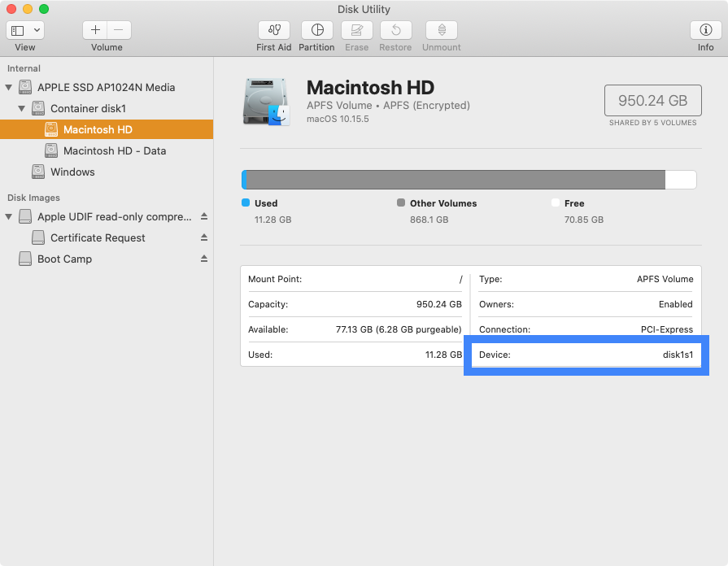
Task: Eject Apple UDIF read-only disk image
Action: 204,216
